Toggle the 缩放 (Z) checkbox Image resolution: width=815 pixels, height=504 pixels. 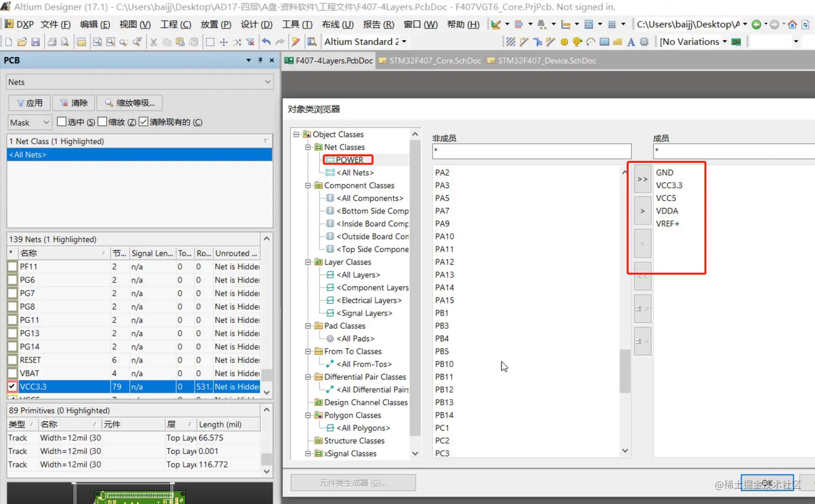click(x=102, y=122)
